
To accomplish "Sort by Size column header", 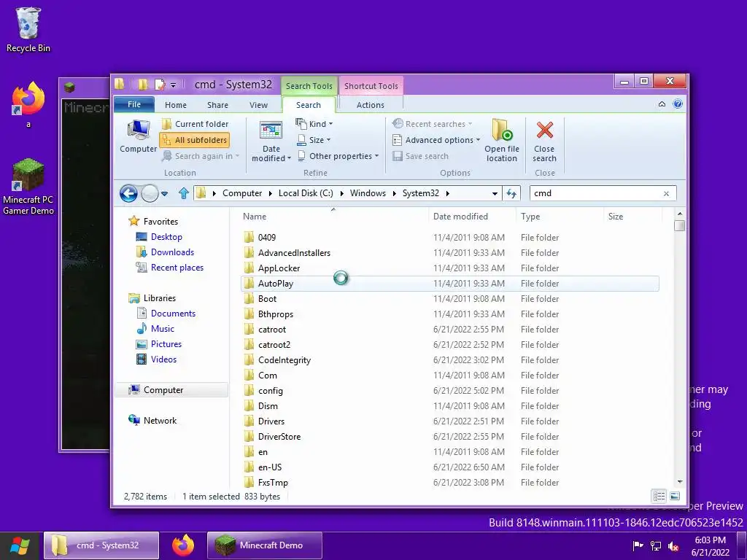I will tap(616, 216).
